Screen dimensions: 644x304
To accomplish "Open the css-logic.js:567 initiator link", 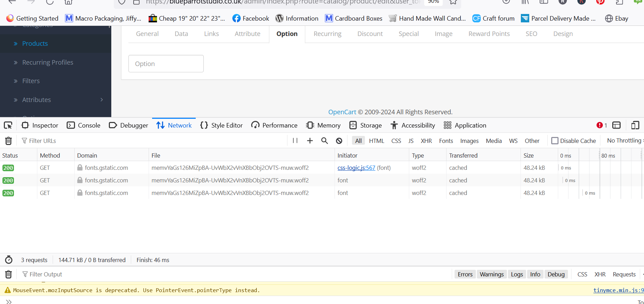I will coord(356,168).
